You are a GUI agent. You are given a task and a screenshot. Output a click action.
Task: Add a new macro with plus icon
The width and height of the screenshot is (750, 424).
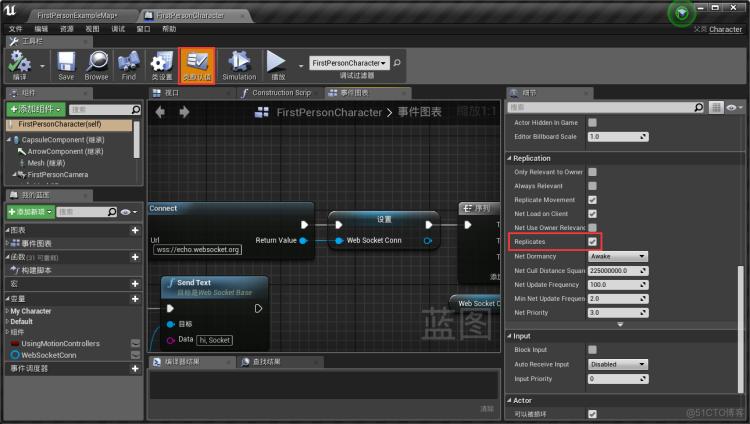(135, 284)
